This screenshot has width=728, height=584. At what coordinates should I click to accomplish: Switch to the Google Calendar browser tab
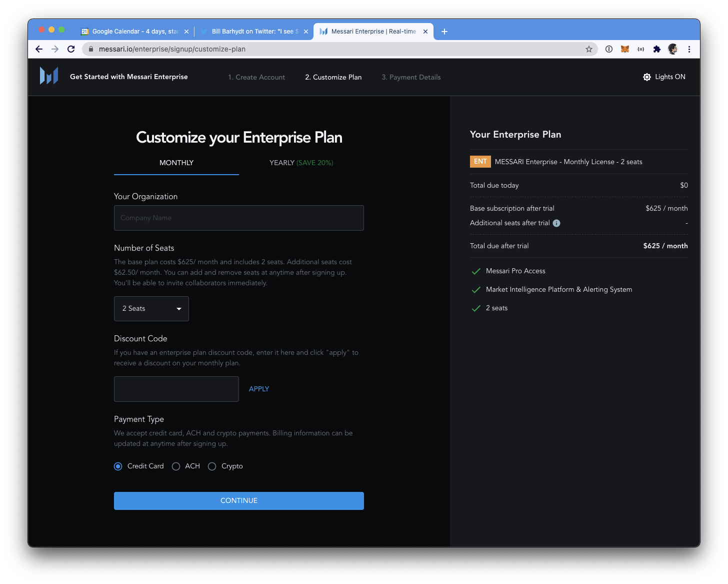pyautogui.click(x=132, y=32)
